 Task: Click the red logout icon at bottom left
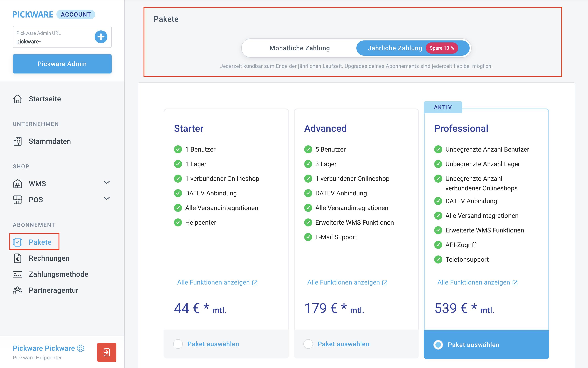click(x=106, y=352)
